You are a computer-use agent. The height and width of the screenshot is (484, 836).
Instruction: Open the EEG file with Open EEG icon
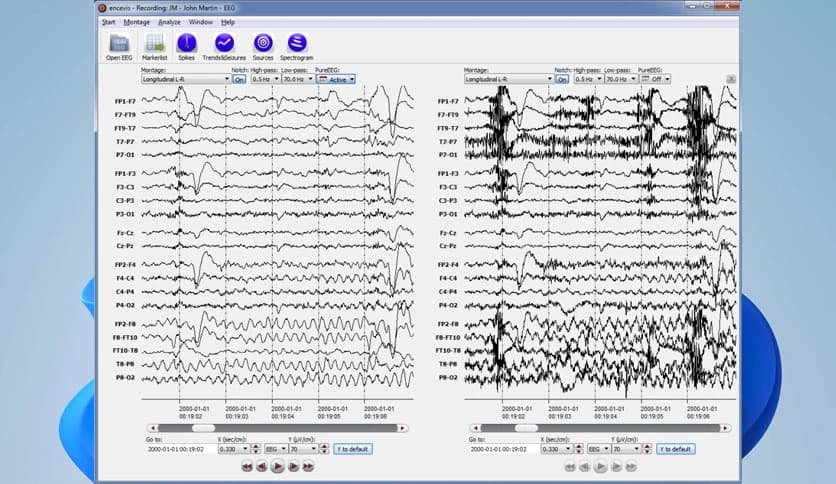(119, 44)
